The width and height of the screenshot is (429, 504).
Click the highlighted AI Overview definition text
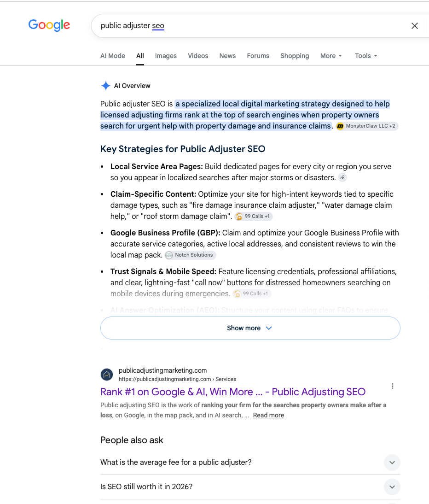click(x=245, y=115)
